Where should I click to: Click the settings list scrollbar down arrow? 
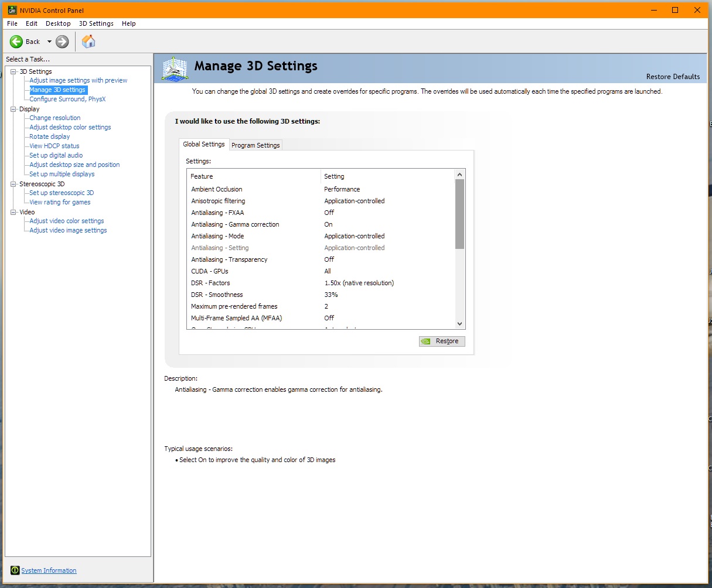[459, 323]
